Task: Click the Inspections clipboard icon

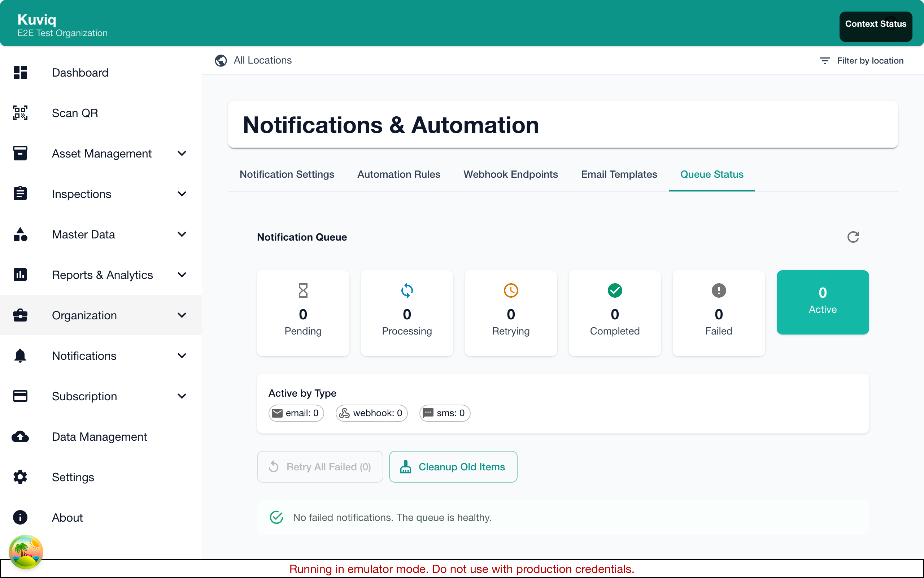Action: pos(20,193)
